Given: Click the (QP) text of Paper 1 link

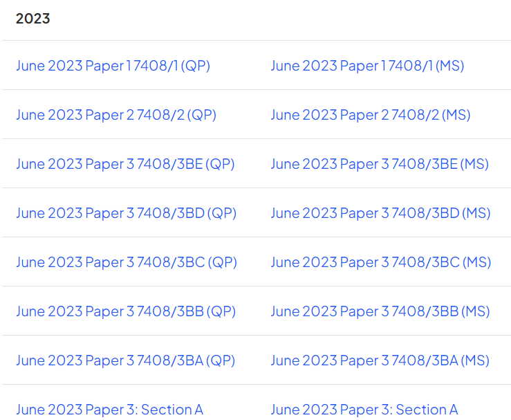Looking at the screenshot, I should [x=196, y=66].
